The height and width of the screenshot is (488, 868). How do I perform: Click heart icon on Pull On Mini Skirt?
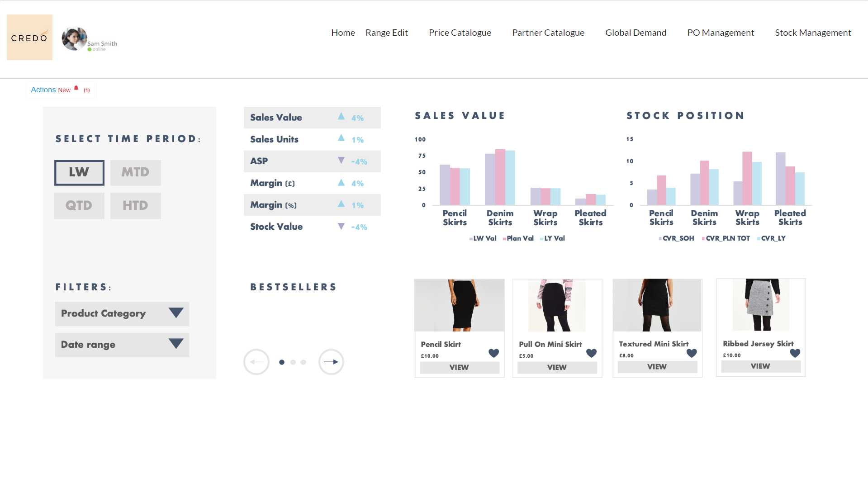pos(591,353)
